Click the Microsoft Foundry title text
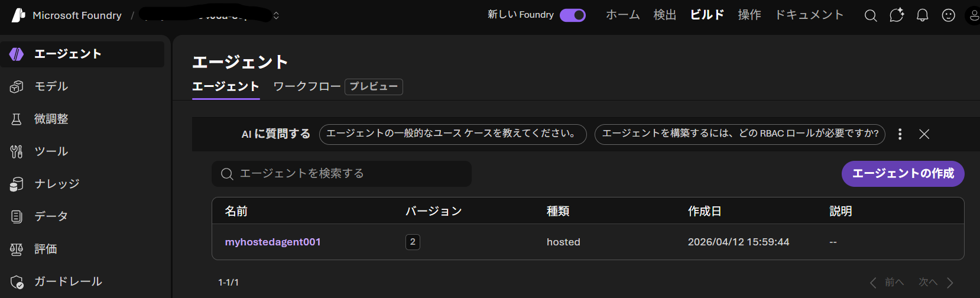Image resolution: width=980 pixels, height=298 pixels. click(x=77, y=15)
